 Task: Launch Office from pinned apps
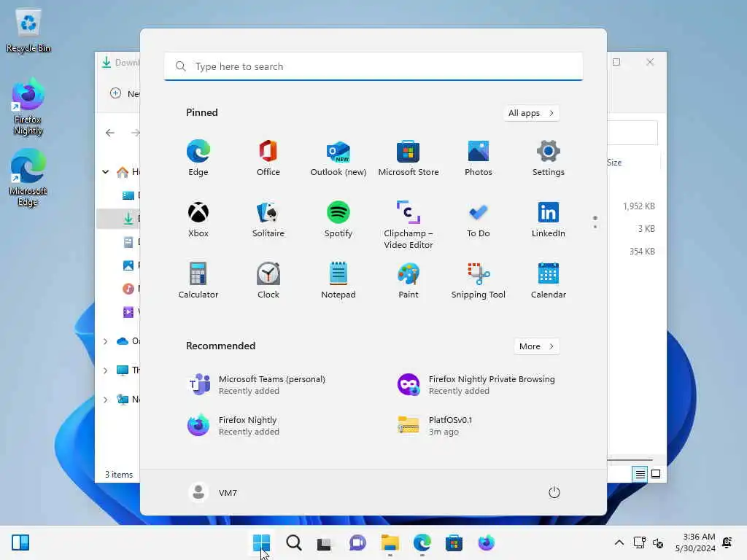268,158
